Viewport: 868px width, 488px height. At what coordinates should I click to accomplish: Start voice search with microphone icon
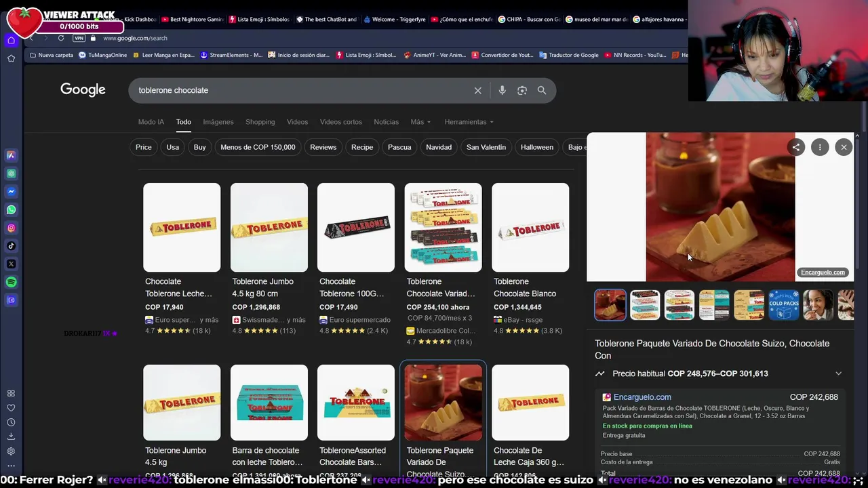click(x=502, y=90)
